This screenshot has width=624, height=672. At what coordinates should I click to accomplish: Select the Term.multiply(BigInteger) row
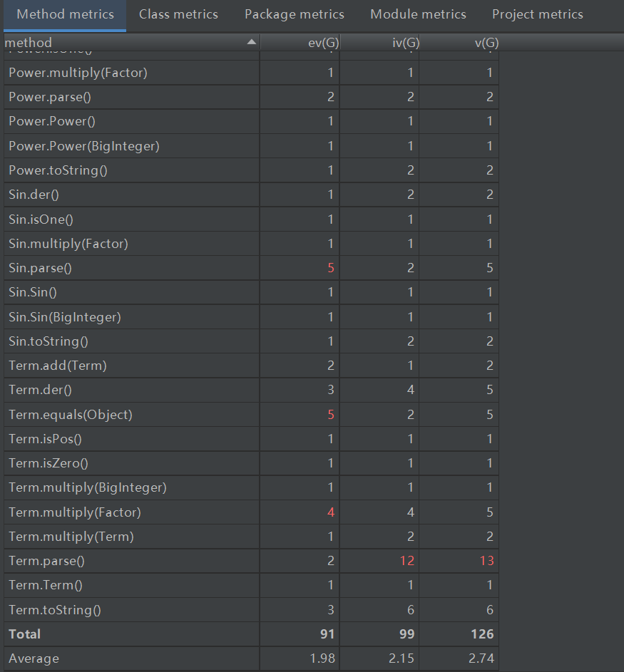(x=251, y=487)
